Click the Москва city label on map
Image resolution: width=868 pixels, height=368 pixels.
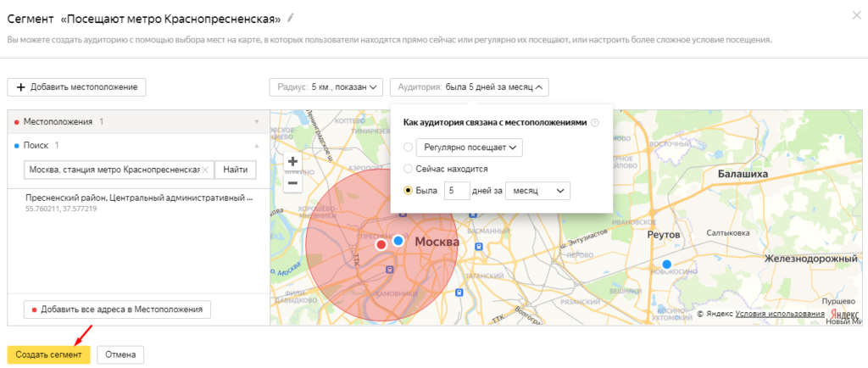pyautogui.click(x=437, y=242)
